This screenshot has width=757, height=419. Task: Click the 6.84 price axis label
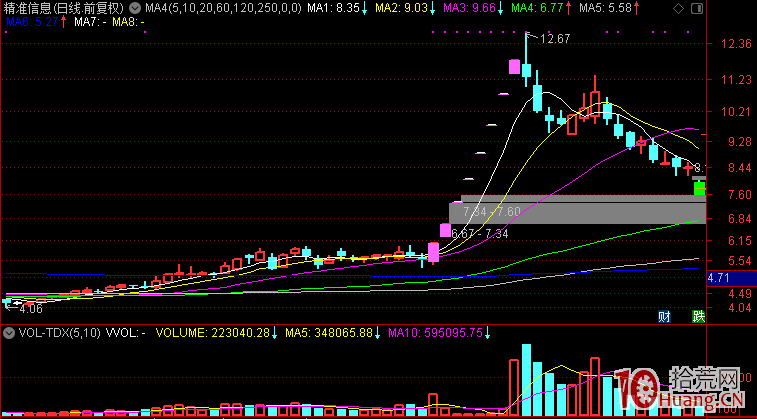tap(739, 218)
